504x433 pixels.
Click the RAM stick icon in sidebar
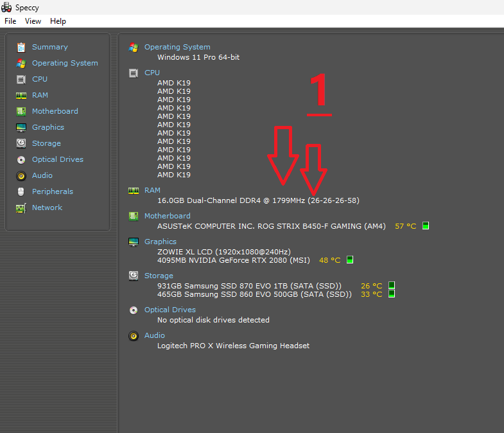(21, 96)
